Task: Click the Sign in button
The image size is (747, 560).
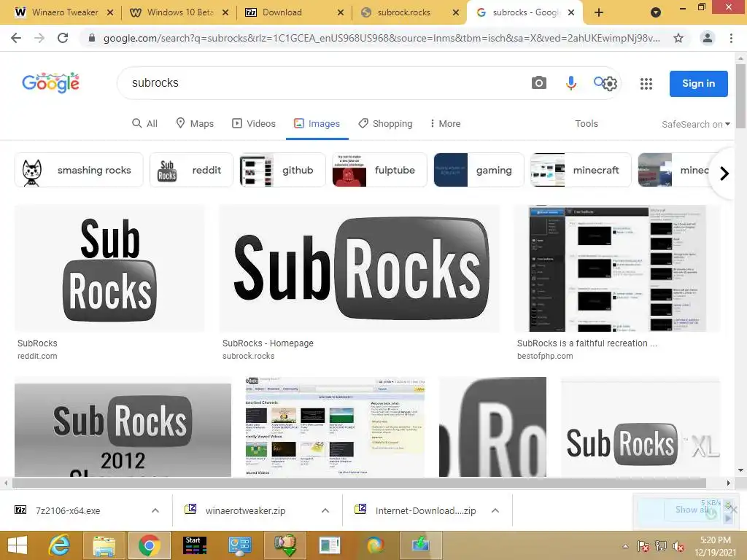Action: 698,83
